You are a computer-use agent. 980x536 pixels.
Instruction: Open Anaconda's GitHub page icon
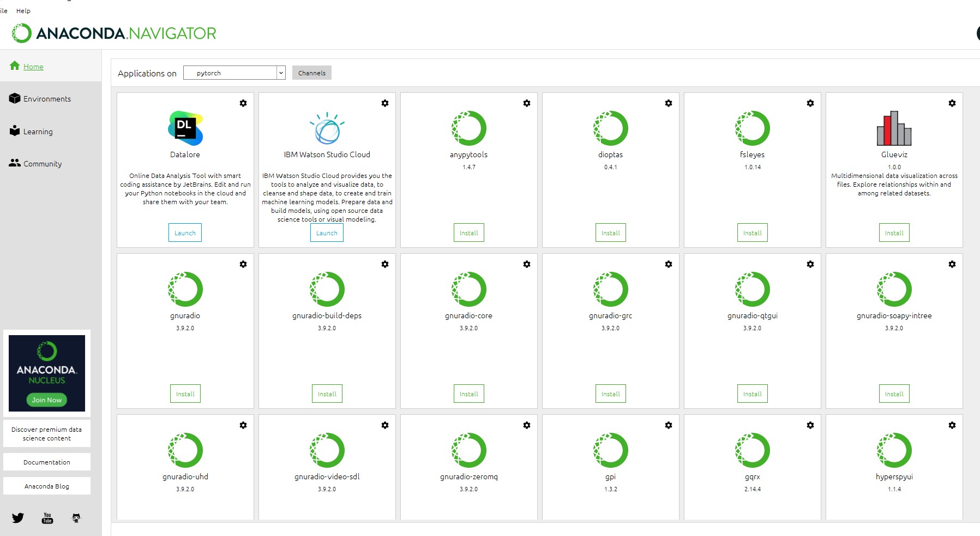pos(76,518)
